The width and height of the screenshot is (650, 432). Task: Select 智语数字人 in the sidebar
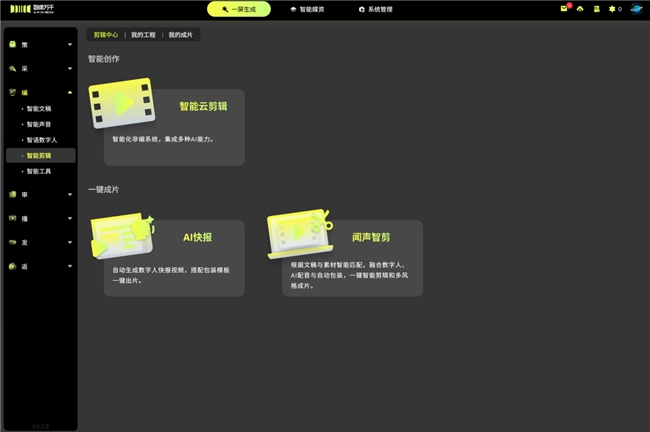(46, 140)
